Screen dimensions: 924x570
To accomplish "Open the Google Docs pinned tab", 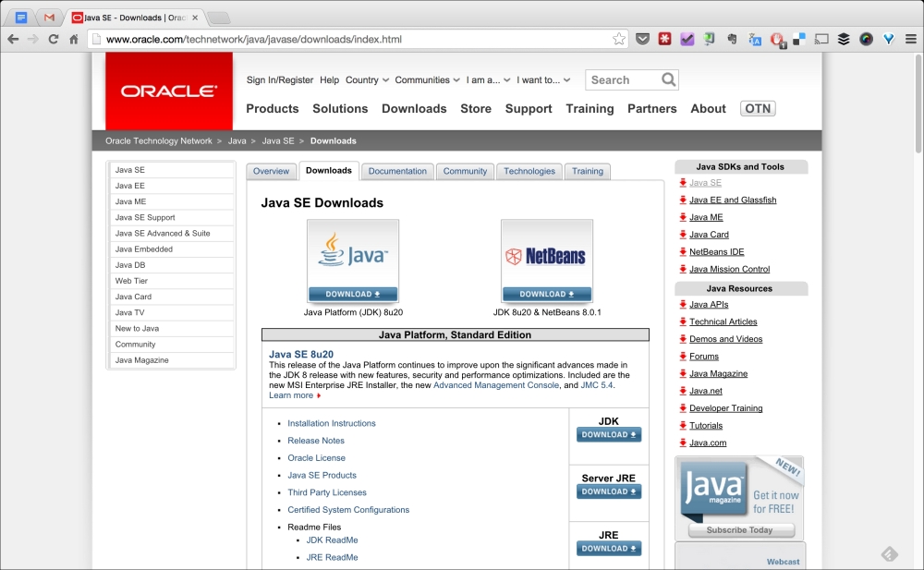I will 21,18.
